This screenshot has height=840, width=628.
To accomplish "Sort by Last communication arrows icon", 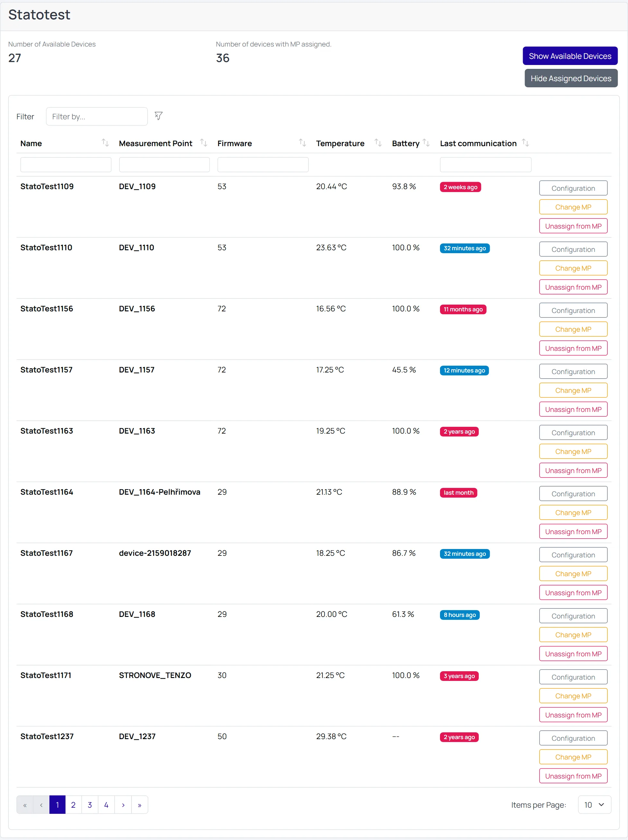I will point(525,143).
